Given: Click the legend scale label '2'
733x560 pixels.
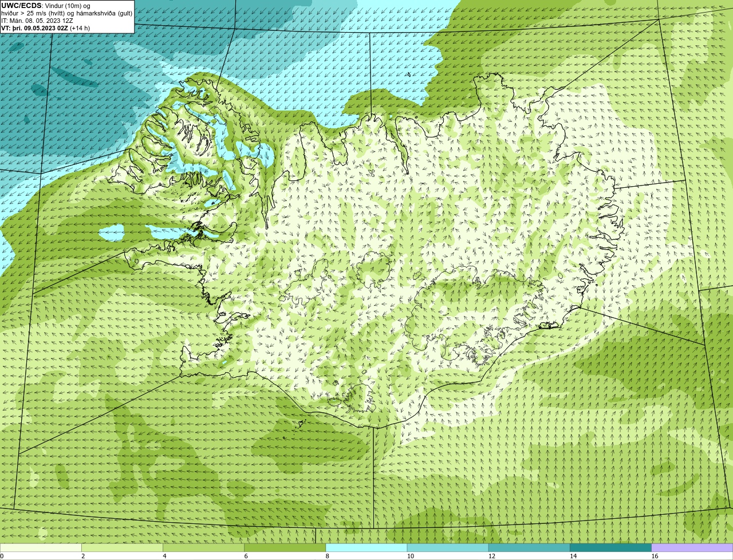Looking at the screenshot, I should 83,556.
